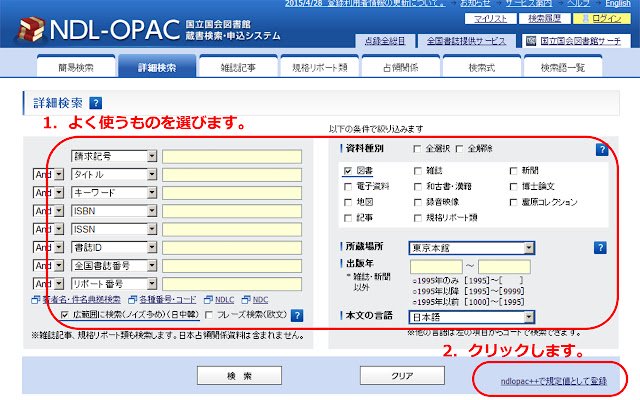Image resolution: width=640 pixels, height=400 pixels.
Task: Click the 国立国会図書館サーチ icon
Action: pos(531,41)
